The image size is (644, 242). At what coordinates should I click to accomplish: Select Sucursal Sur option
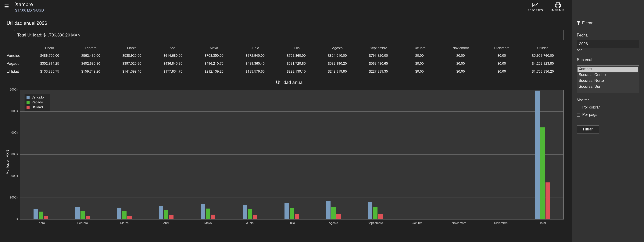tap(607, 87)
